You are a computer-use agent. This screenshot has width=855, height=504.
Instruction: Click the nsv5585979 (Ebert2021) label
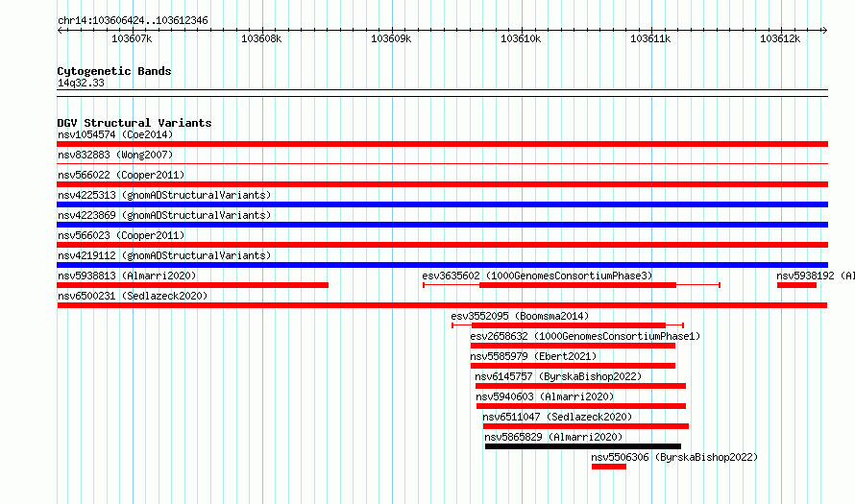[x=533, y=356]
